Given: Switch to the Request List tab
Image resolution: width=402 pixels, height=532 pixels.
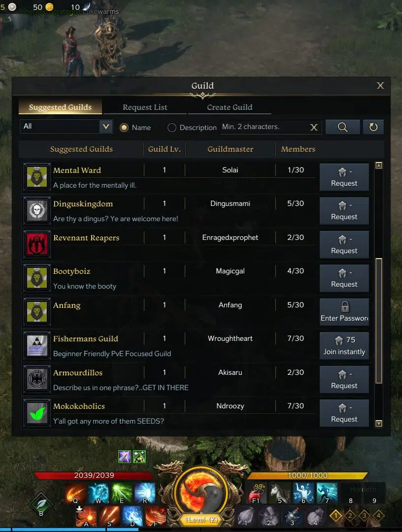Looking at the screenshot, I should point(145,107).
